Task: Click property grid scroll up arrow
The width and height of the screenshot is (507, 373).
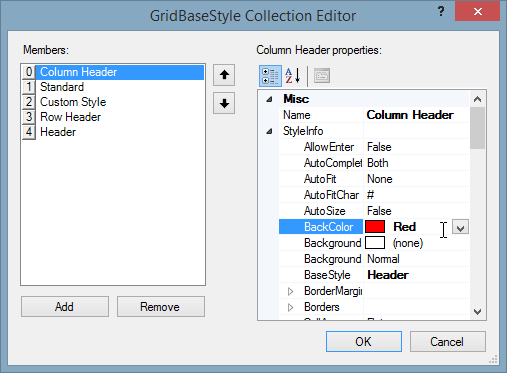Action: (x=478, y=99)
